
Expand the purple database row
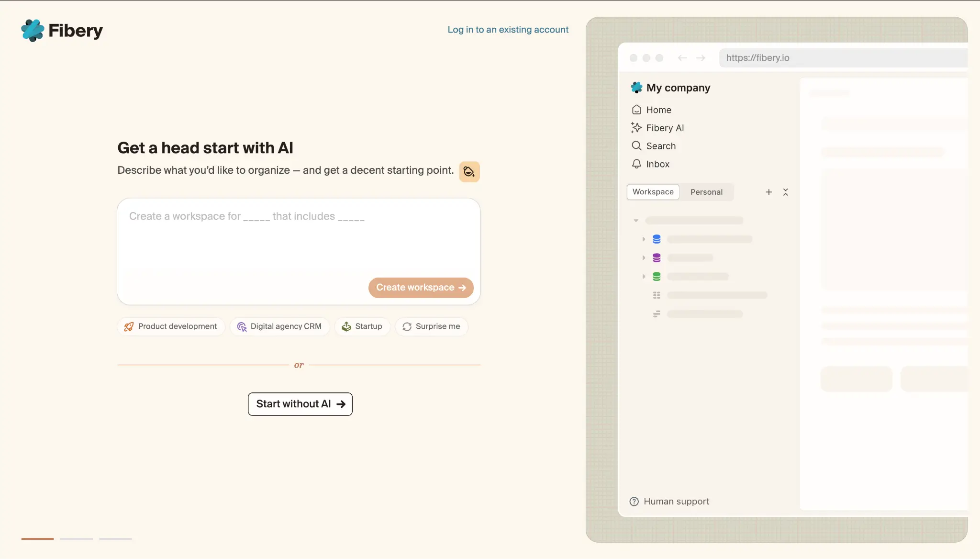(x=644, y=257)
